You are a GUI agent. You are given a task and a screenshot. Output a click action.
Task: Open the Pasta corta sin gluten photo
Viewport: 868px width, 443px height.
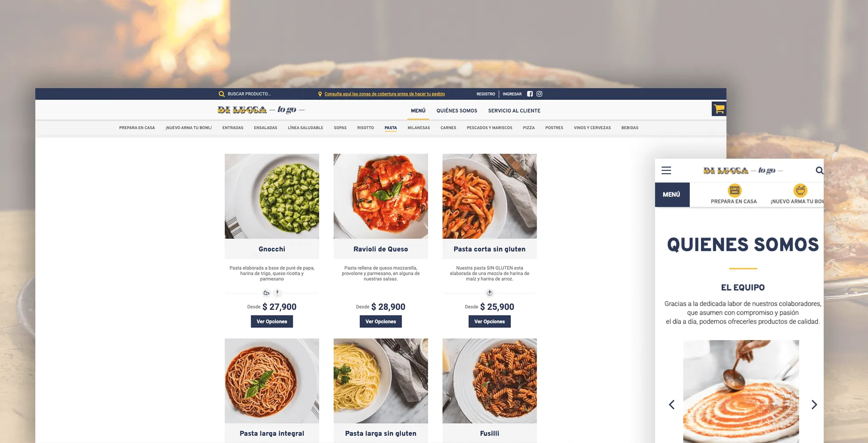point(490,196)
